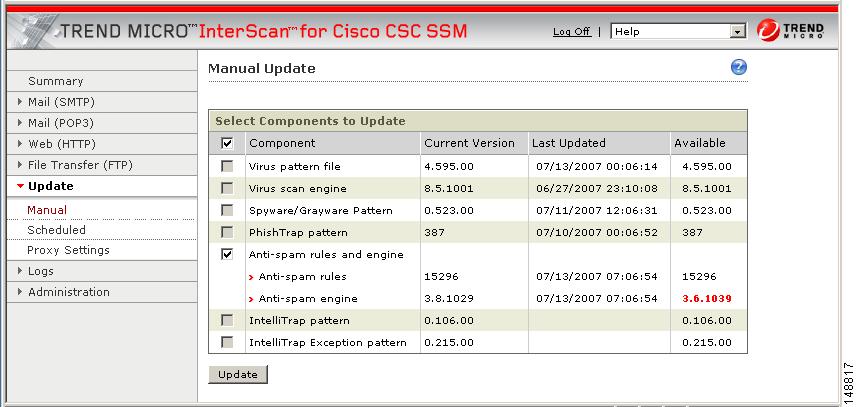Open the Help dropdown arrow
This screenshot has height=407, width=856.
tap(738, 32)
